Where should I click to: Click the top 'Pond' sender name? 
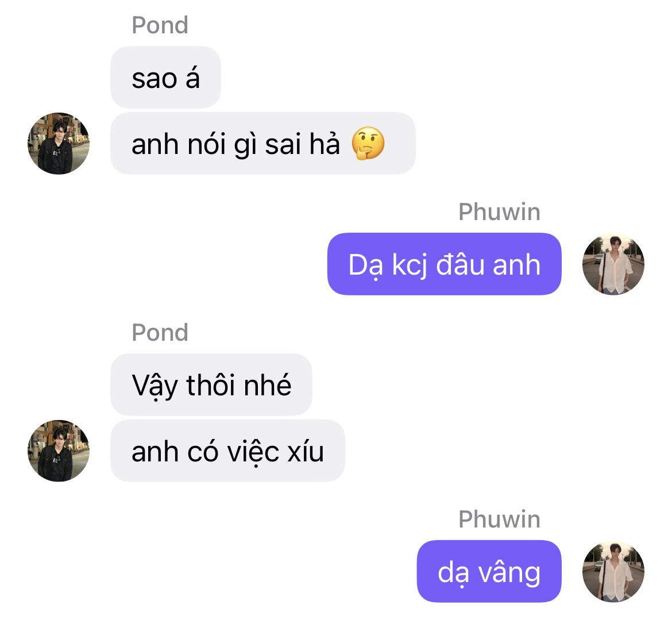[x=160, y=25]
